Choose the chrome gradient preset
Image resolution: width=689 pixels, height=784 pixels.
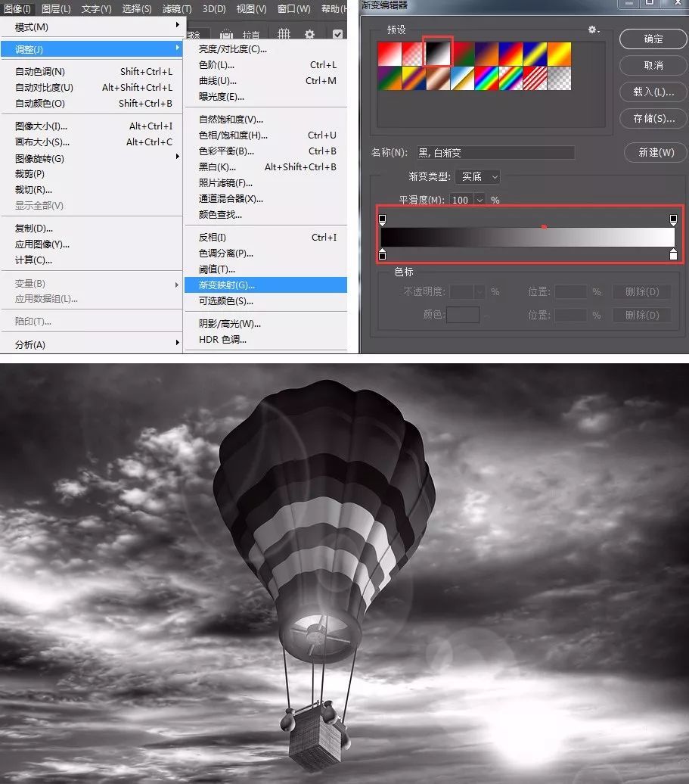pos(462,79)
